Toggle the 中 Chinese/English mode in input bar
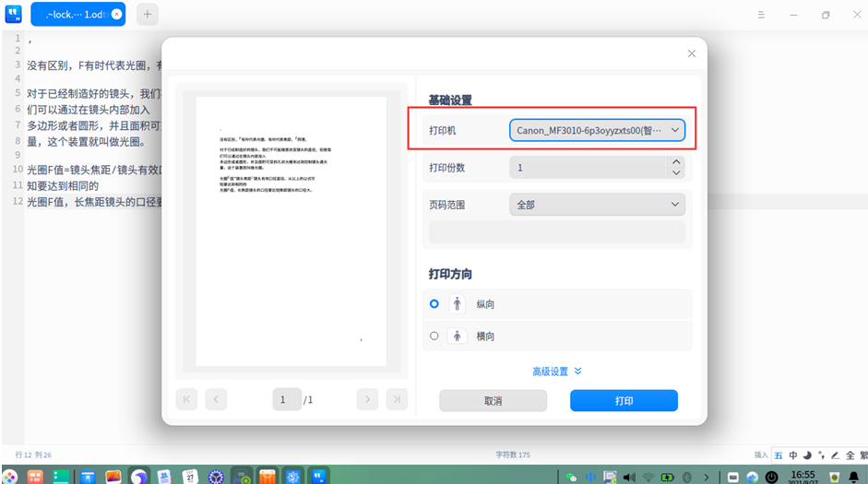868x484 pixels. [x=793, y=455]
